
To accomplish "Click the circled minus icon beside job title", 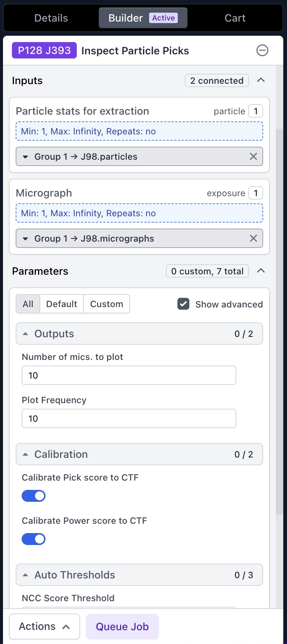I will click(x=262, y=50).
